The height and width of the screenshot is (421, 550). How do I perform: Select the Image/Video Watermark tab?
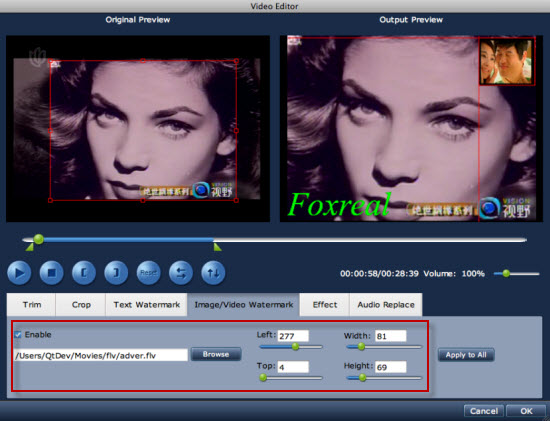click(243, 305)
